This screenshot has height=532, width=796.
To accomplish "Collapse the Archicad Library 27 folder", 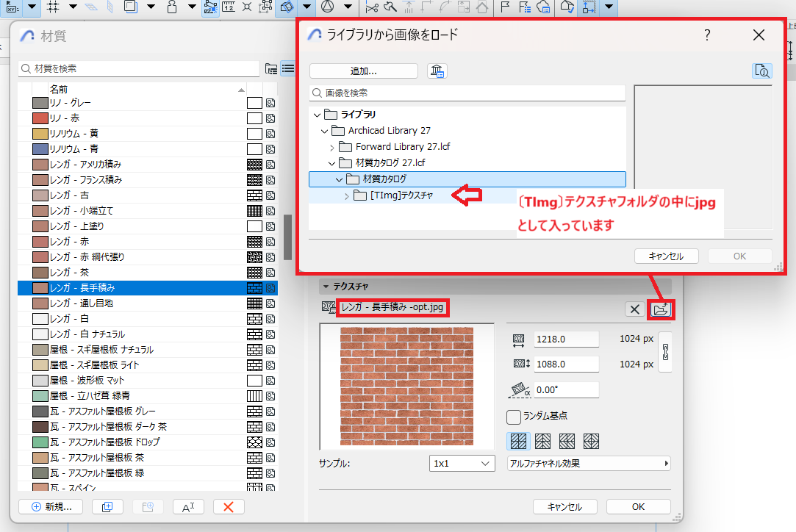I will tap(325, 132).
